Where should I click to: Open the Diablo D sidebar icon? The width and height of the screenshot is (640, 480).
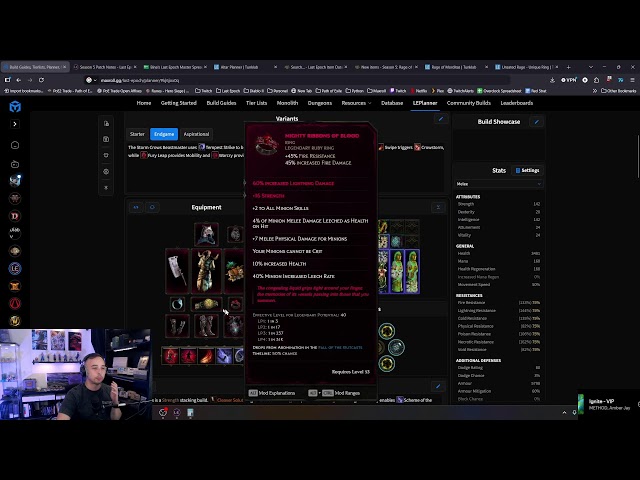point(15,216)
